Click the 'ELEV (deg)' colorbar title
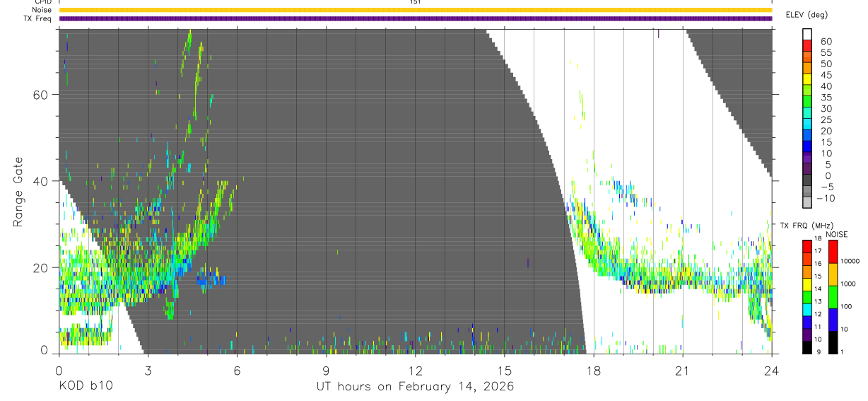The image size is (868, 401). [807, 14]
